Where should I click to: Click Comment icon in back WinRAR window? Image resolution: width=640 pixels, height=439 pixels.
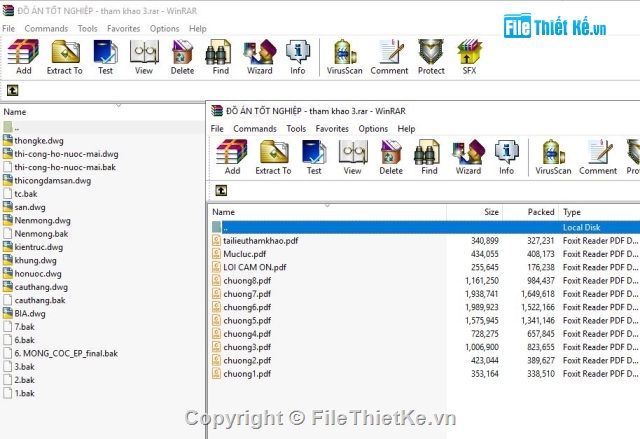tap(389, 57)
